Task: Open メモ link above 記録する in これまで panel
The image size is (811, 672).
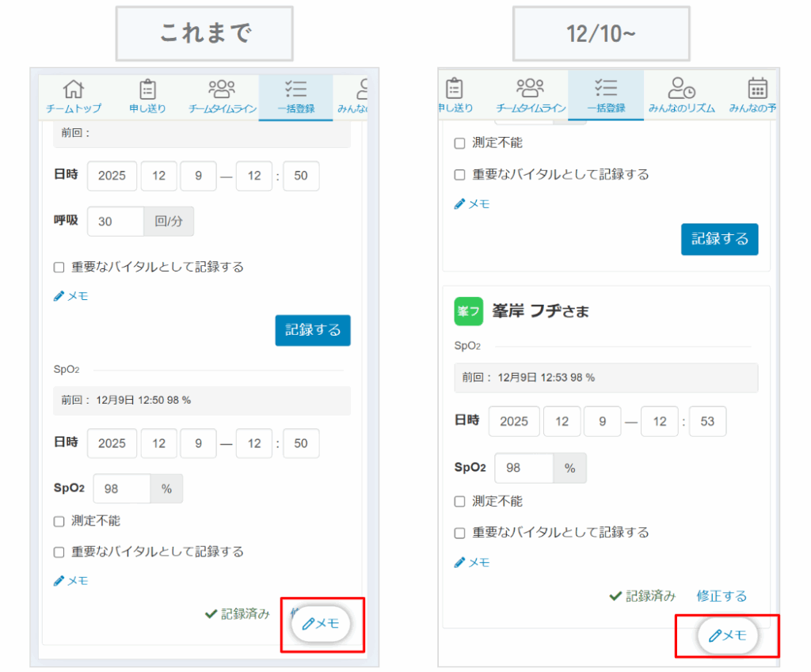Action: tap(71, 296)
